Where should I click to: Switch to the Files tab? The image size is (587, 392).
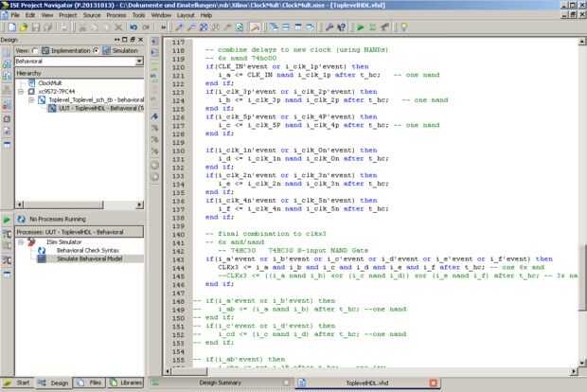tap(90, 383)
